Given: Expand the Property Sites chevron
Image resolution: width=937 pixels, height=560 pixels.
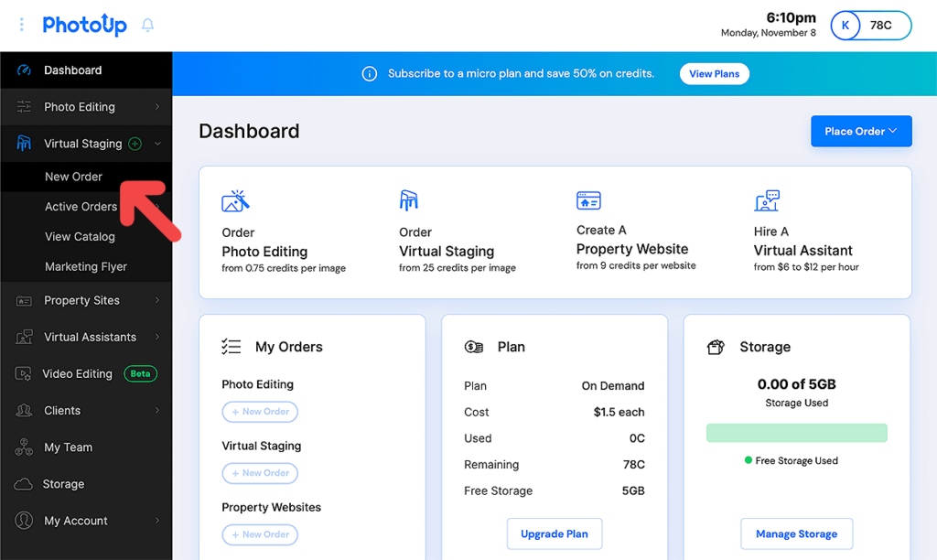Looking at the screenshot, I should pyautogui.click(x=157, y=301).
